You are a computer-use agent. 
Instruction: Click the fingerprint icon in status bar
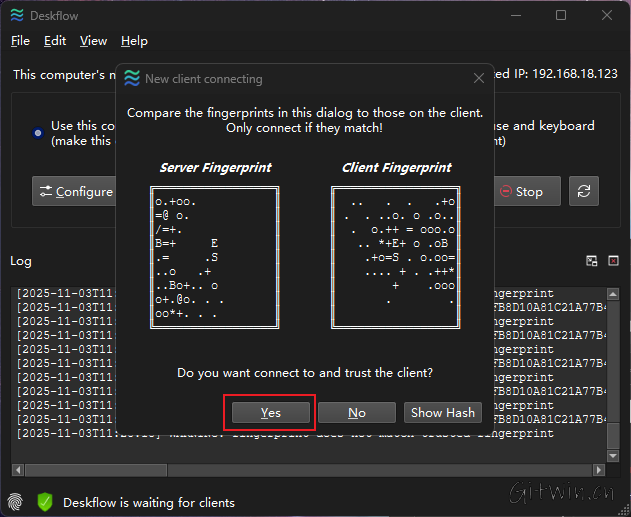pos(16,502)
